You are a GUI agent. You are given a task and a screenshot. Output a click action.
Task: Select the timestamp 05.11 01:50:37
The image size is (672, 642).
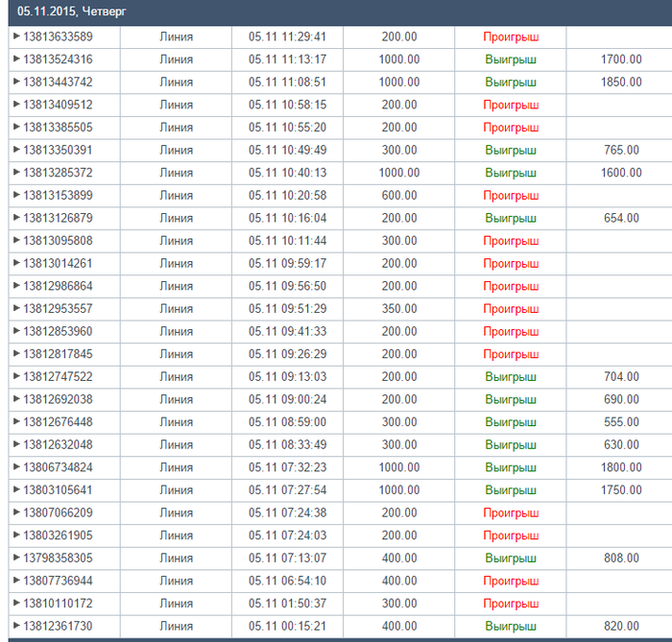click(287, 604)
